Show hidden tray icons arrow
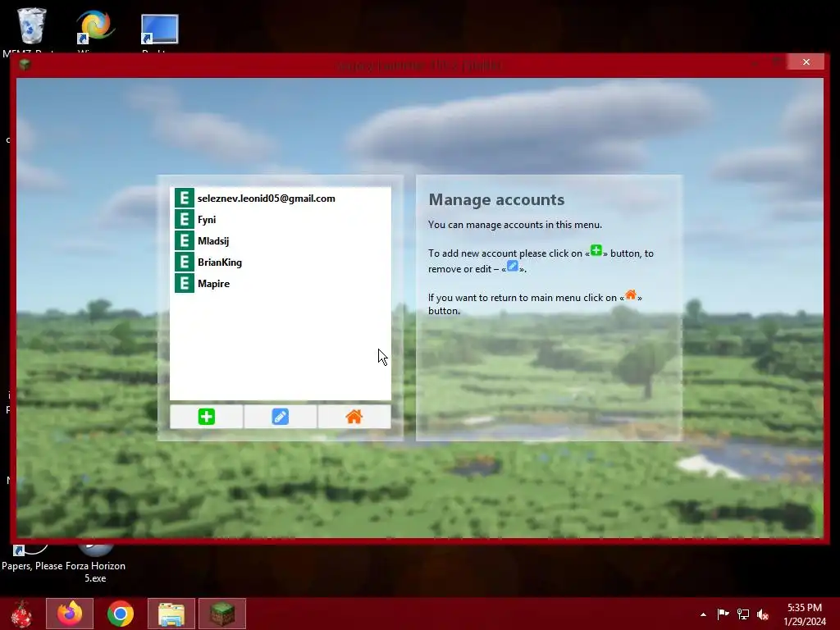 tap(703, 614)
